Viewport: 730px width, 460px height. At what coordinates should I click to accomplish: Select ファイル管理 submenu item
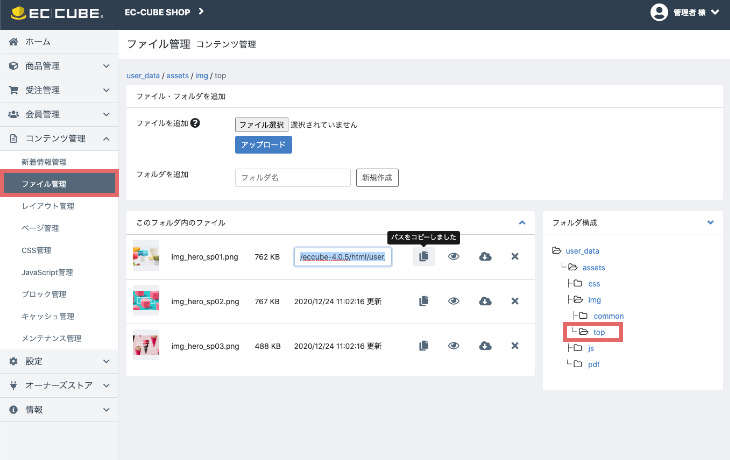59,183
